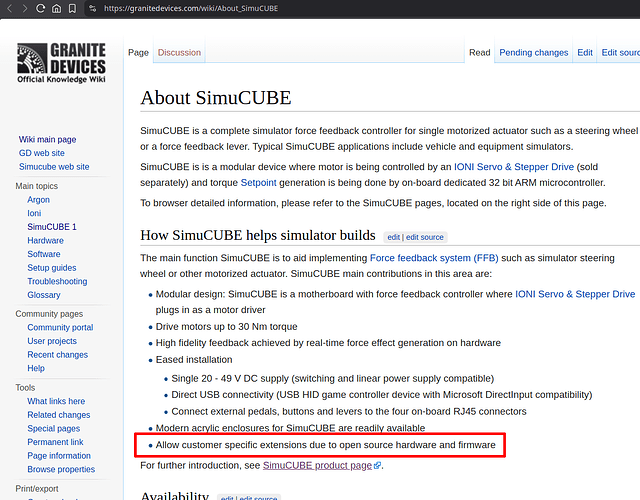The height and width of the screenshot is (500, 640).
Task: Open the Edit source tab
Action: pyautogui.click(x=620, y=53)
